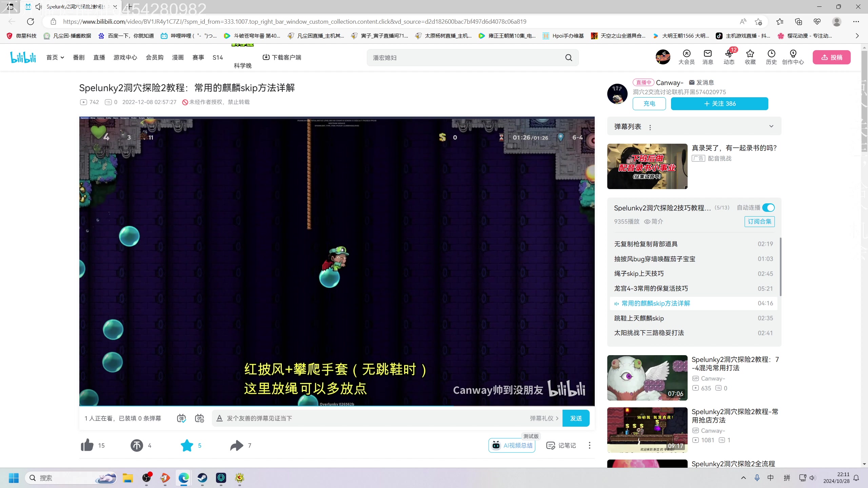868x488 pixels.
Task: Follow Canway- with 关注 button
Action: pos(719,103)
